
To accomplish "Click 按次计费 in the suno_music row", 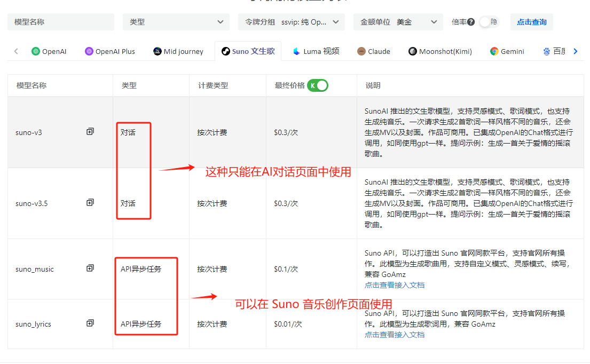I will coord(212,269).
